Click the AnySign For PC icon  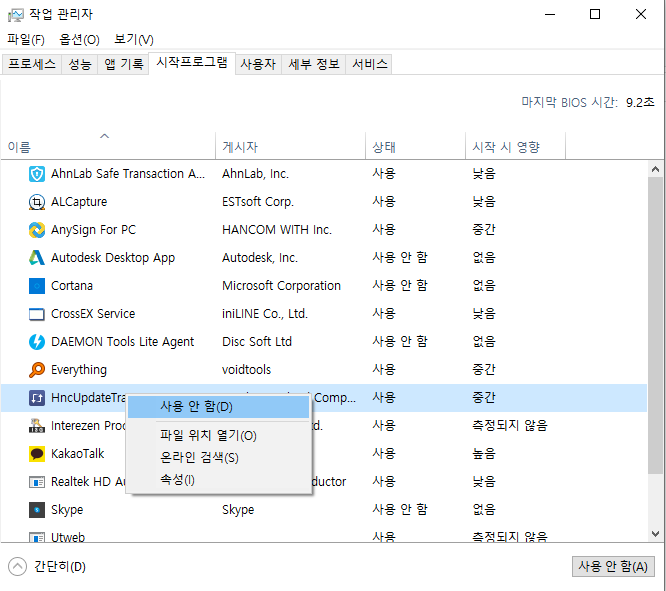(37, 230)
